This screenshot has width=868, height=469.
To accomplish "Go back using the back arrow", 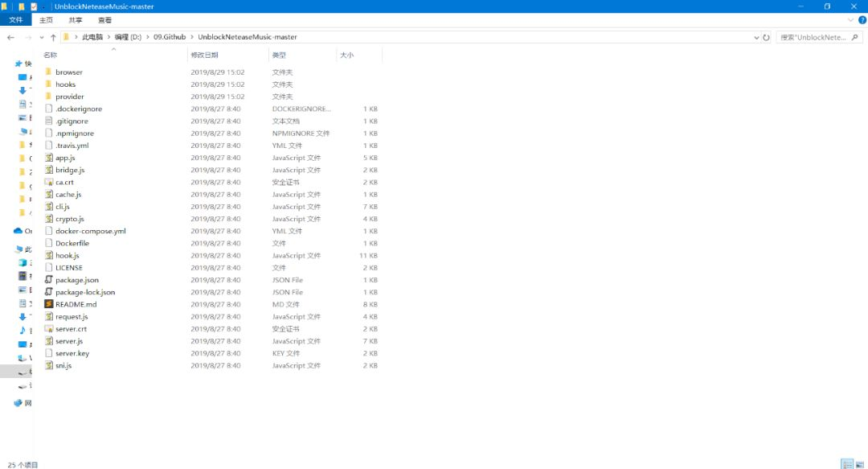I will point(10,37).
